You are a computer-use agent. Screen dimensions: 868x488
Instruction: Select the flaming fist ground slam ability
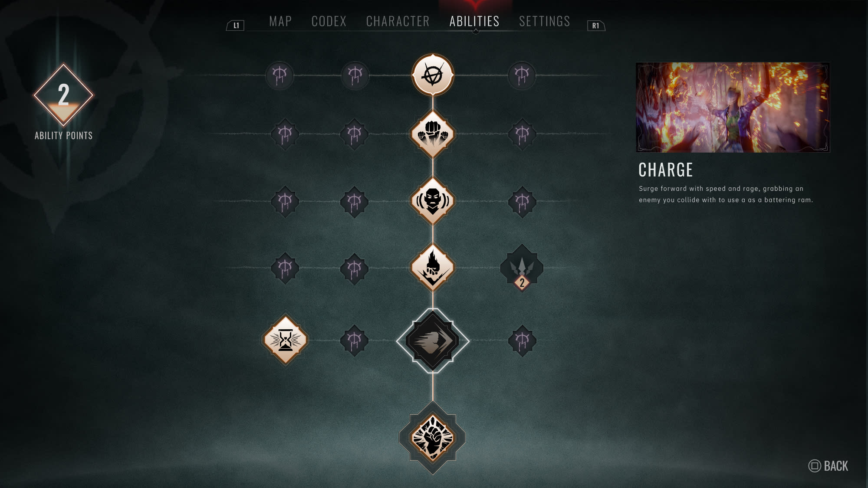433,268
